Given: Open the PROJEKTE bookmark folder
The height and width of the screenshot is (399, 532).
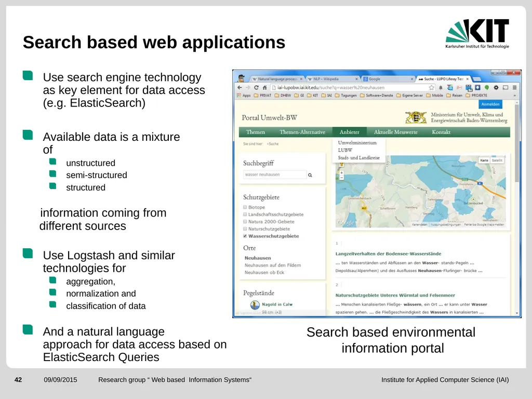Looking at the screenshot, I should (477, 96).
